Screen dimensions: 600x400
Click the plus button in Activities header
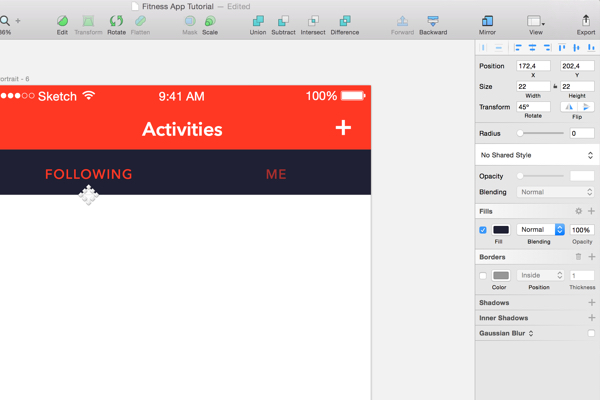[343, 128]
